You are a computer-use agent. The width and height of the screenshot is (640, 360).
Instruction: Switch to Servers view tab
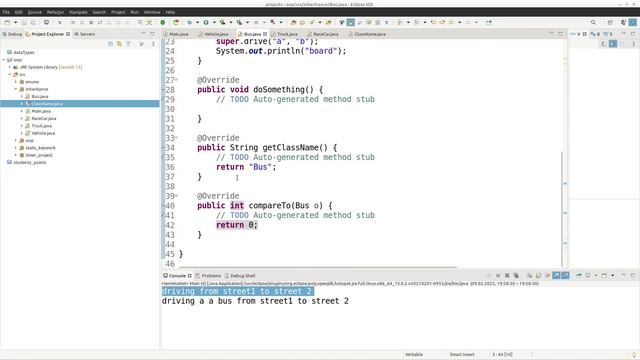(84, 34)
